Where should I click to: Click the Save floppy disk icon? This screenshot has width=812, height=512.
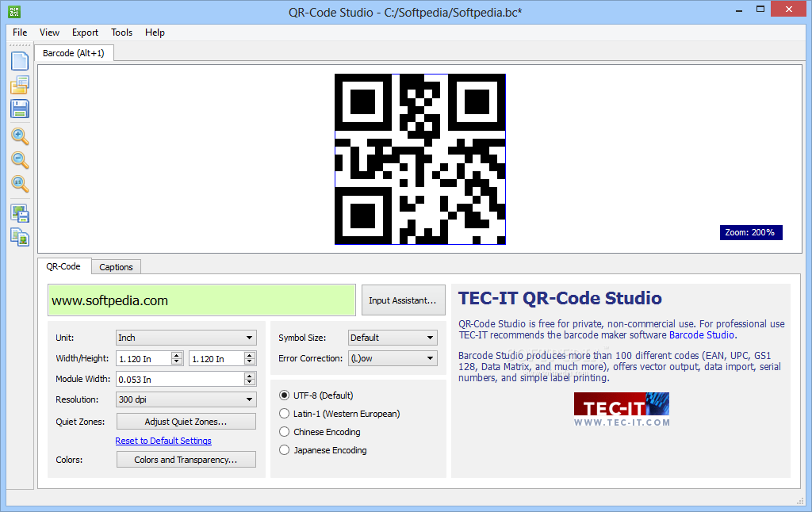pos(20,109)
